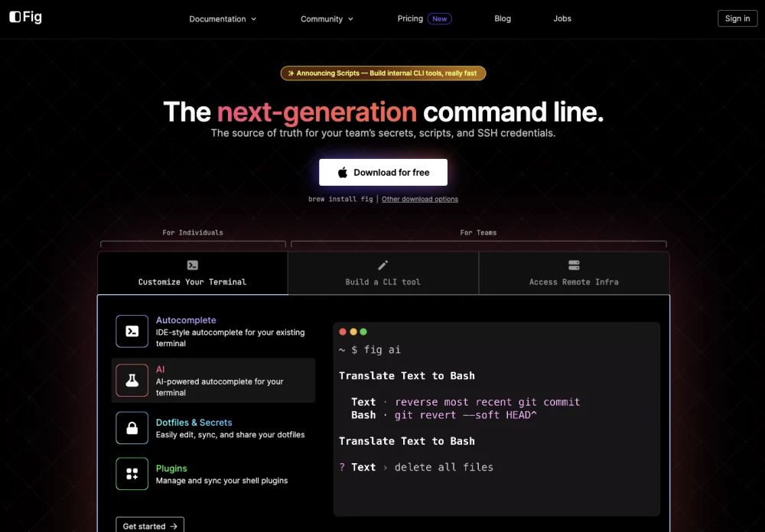Open the Documentation dropdown menu

(x=223, y=19)
